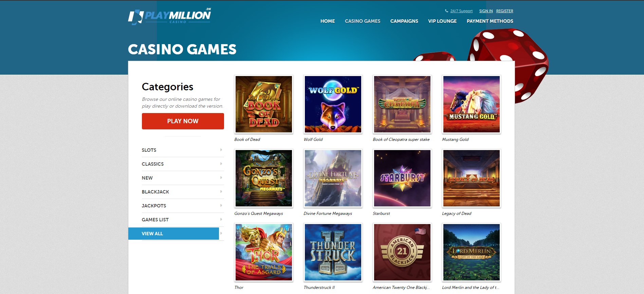Viewport: 644px width, 294px height.
Task: Click the PlayMillion Casino logo
Action: [x=169, y=16]
